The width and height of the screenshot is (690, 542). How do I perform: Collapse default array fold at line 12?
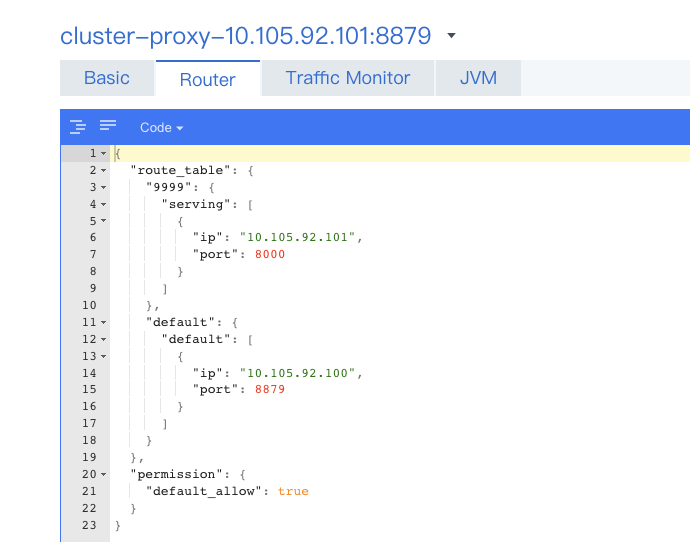[x=103, y=339]
